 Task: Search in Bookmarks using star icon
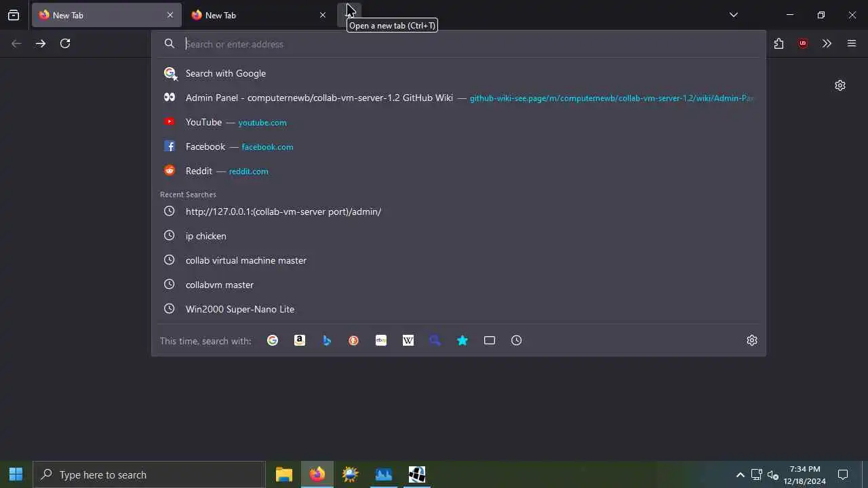(462, 340)
